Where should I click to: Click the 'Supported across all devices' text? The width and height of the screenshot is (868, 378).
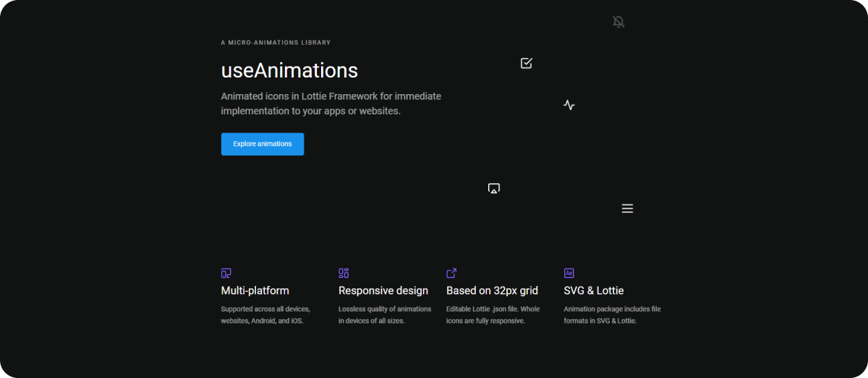(x=265, y=314)
